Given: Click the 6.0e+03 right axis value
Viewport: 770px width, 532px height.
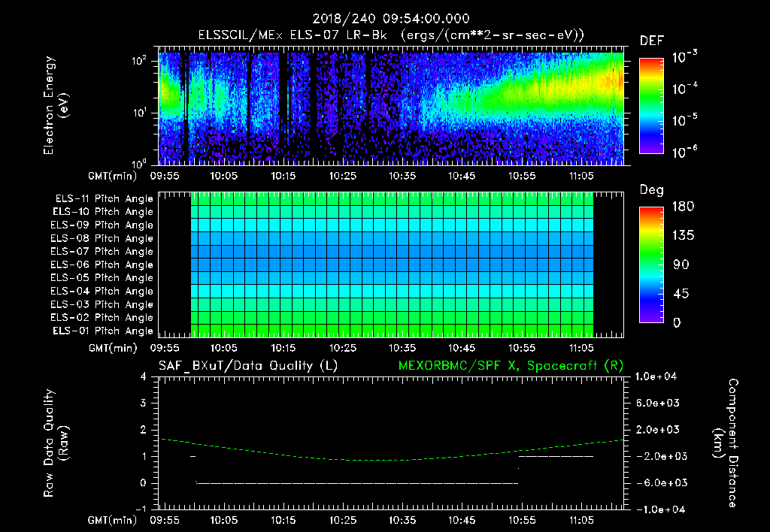Looking at the screenshot, I should [x=658, y=404].
